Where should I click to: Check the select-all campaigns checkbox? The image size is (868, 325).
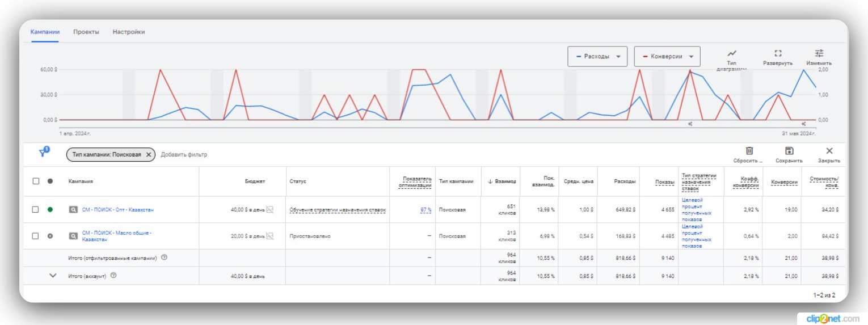click(x=36, y=182)
